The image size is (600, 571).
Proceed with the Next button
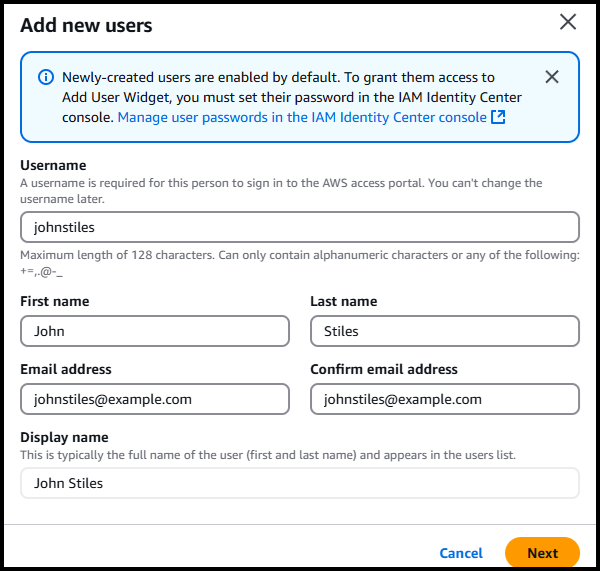click(x=542, y=553)
